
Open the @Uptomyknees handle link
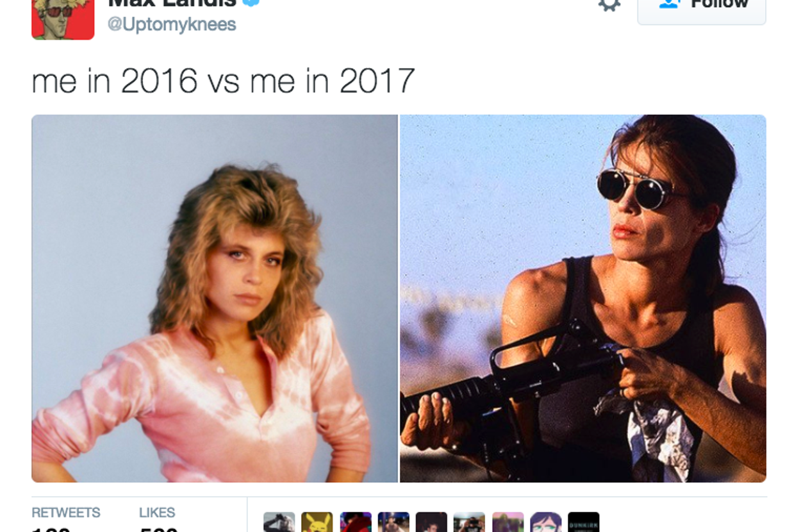171,24
